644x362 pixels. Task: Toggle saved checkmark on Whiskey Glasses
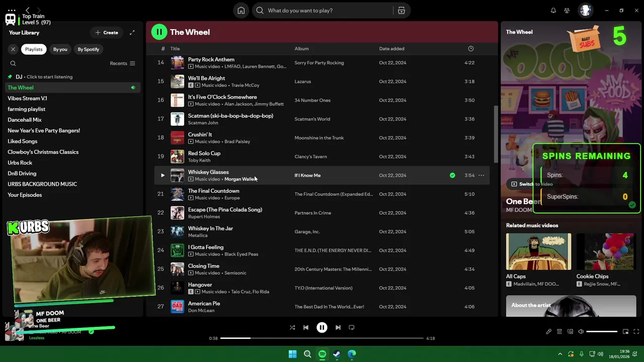[452, 175]
